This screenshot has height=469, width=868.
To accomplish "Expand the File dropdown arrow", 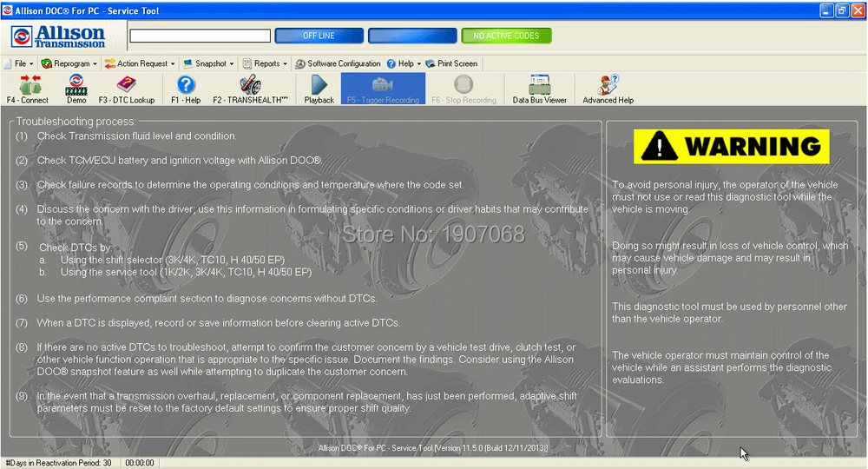I will (31, 64).
